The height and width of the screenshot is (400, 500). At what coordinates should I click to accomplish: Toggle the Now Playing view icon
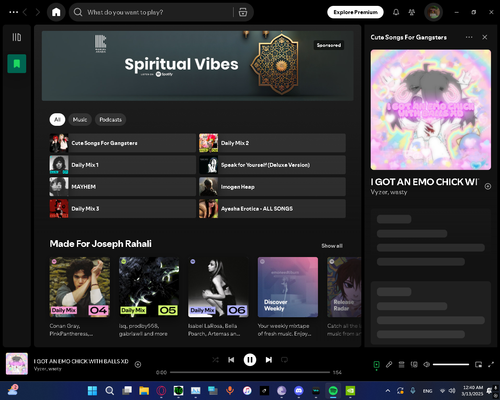point(376,365)
